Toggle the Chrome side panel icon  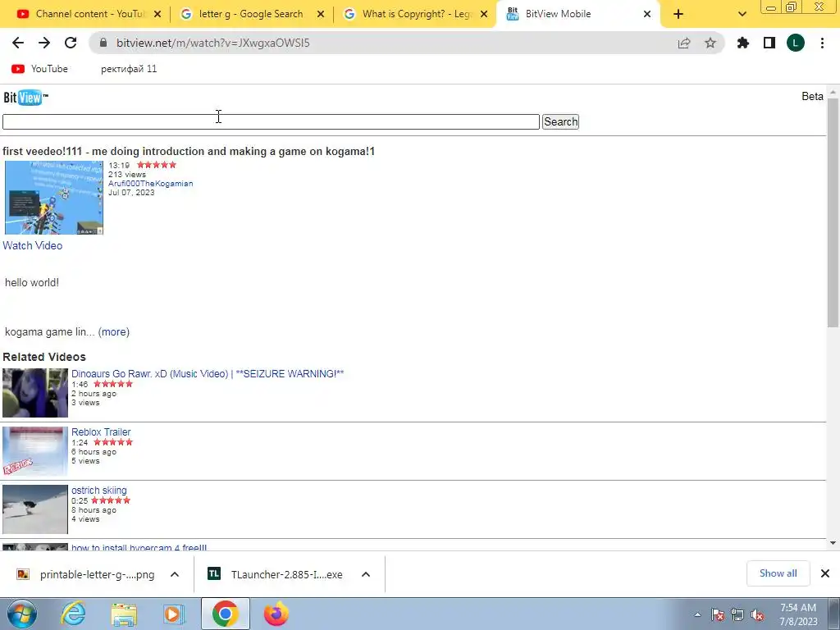(x=769, y=43)
